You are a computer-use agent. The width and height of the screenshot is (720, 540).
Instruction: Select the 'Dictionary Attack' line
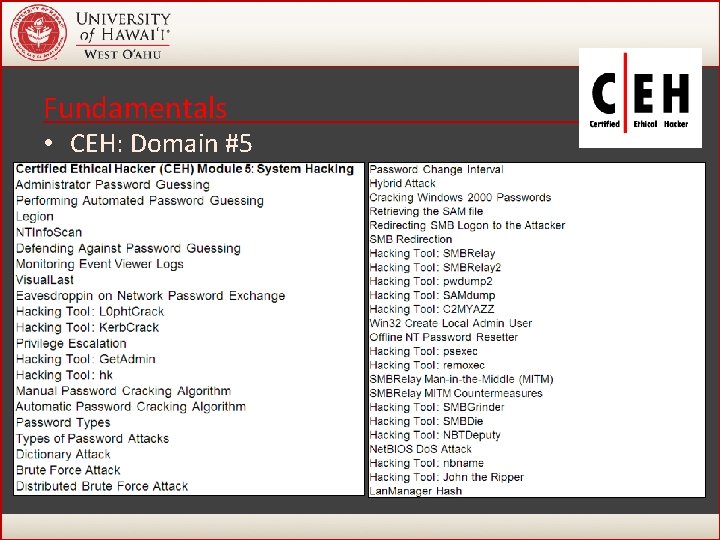point(63,454)
